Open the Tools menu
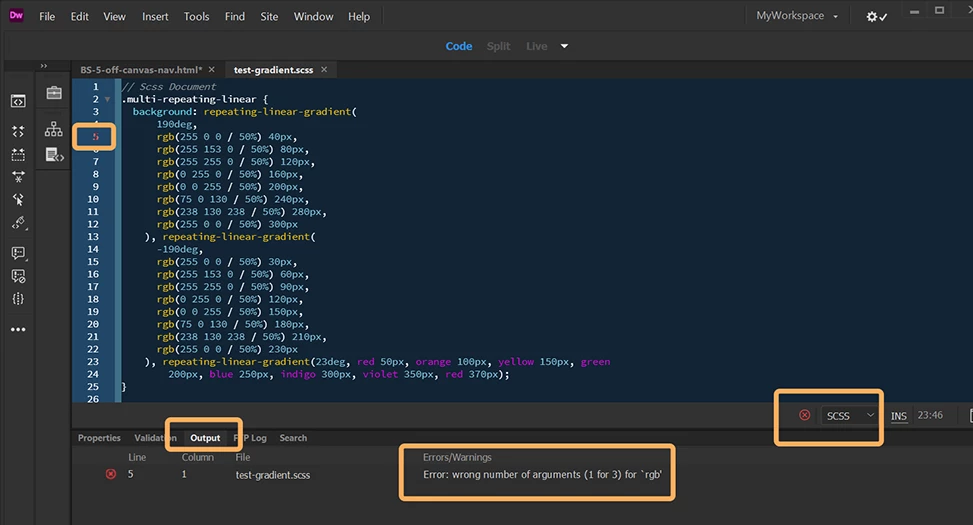Screen dimensions: 973x525 coord(196,17)
